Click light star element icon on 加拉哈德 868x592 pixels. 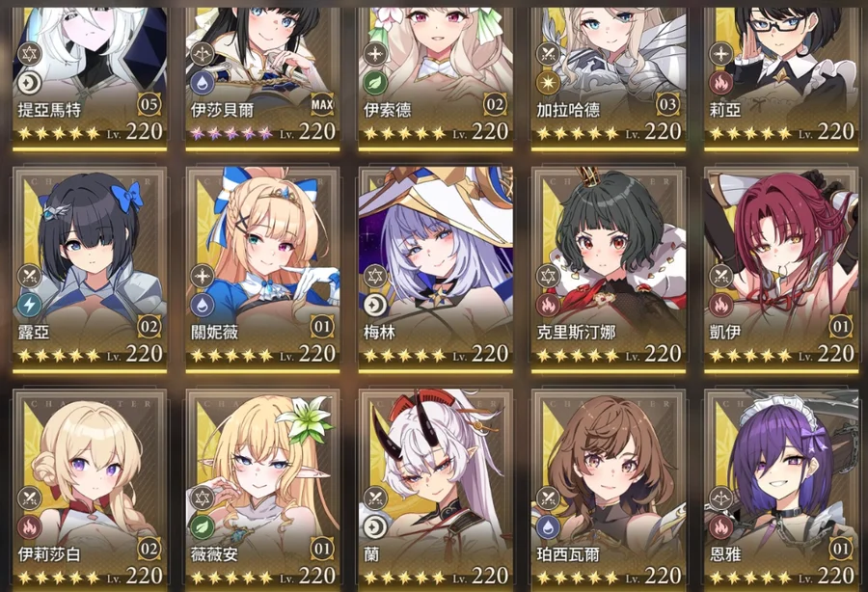click(x=548, y=83)
